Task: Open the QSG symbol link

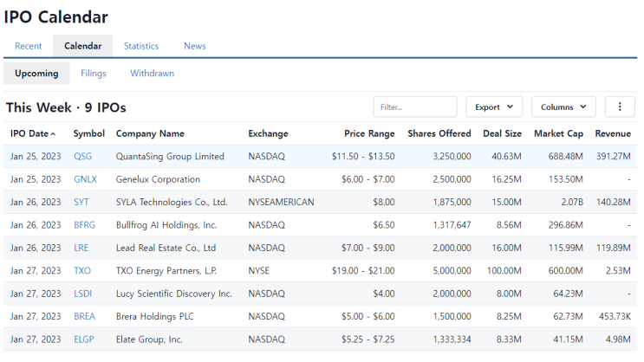Action: pyautogui.click(x=82, y=157)
